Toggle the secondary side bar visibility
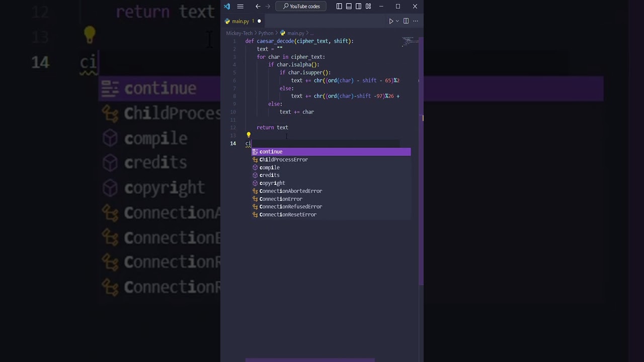 [358, 7]
